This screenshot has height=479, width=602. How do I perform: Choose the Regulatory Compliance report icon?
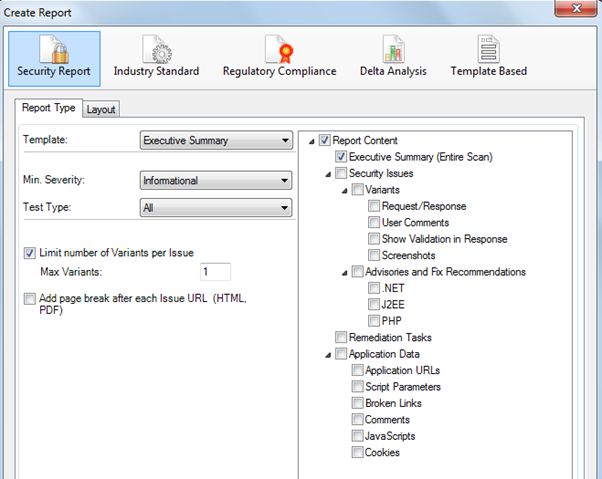click(279, 47)
